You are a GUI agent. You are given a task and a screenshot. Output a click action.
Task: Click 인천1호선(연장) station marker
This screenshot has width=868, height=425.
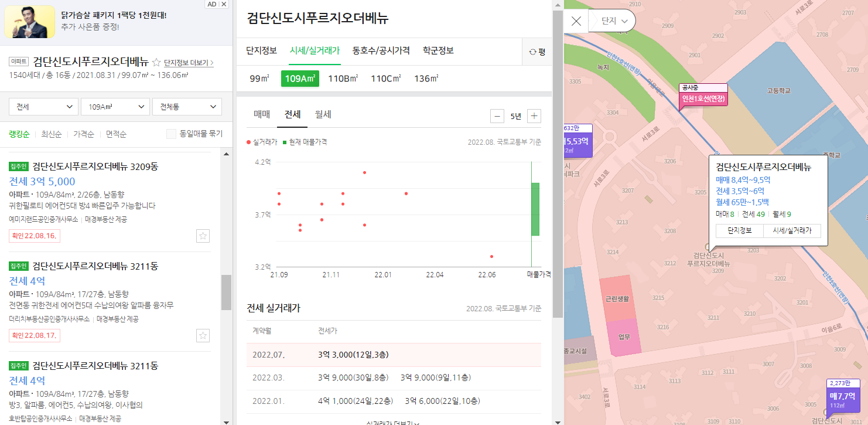pos(703,98)
